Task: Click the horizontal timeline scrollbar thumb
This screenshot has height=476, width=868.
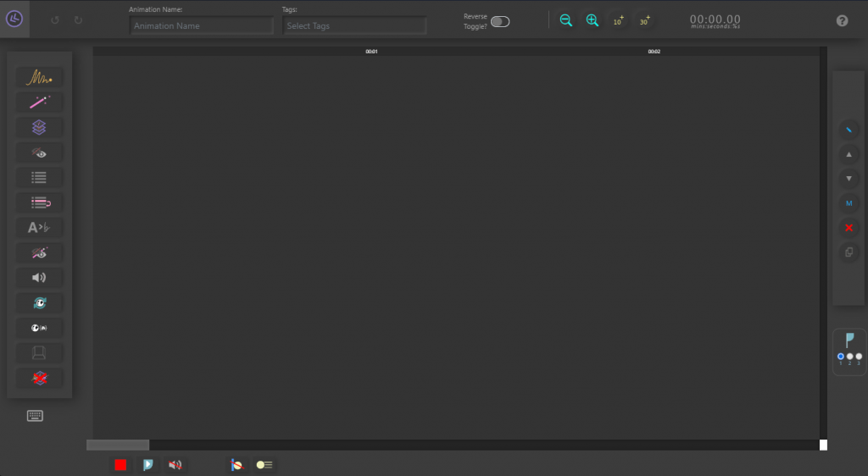Action: [x=118, y=445]
